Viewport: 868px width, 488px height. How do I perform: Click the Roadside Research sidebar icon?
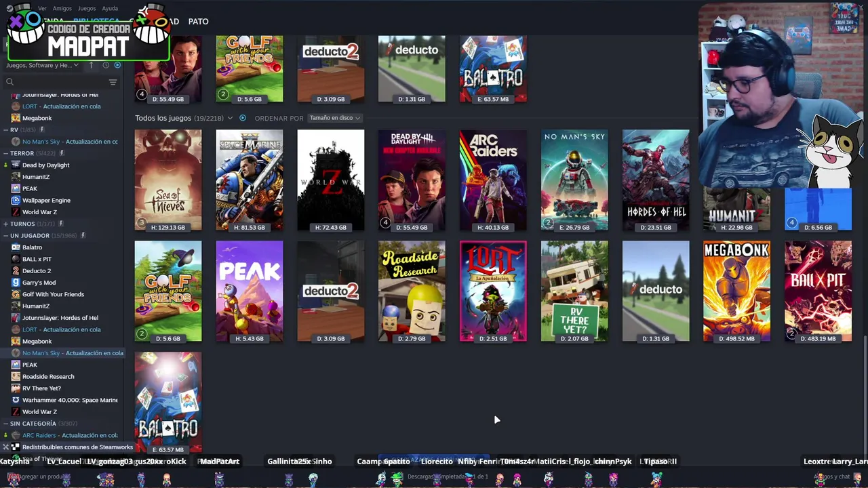16,376
